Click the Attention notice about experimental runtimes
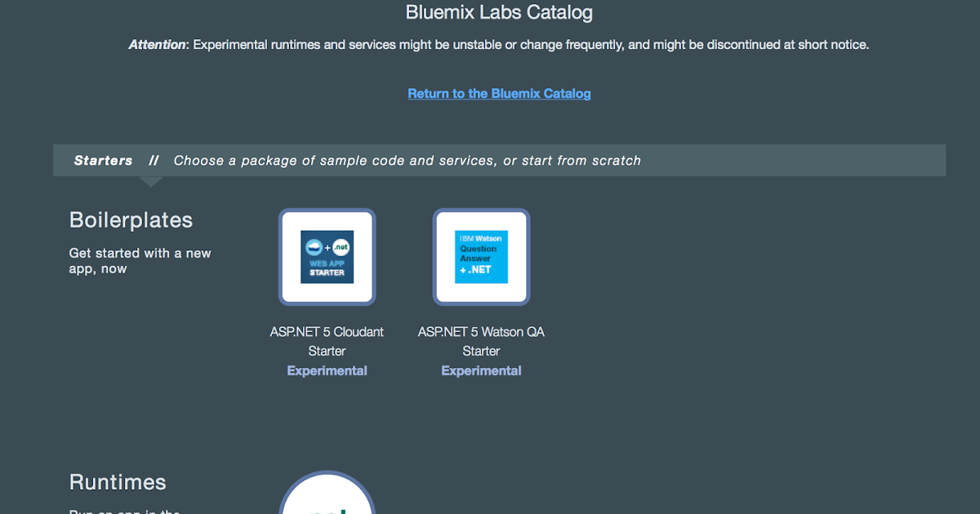The width and height of the screenshot is (980, 514). [x=499, y=45]
